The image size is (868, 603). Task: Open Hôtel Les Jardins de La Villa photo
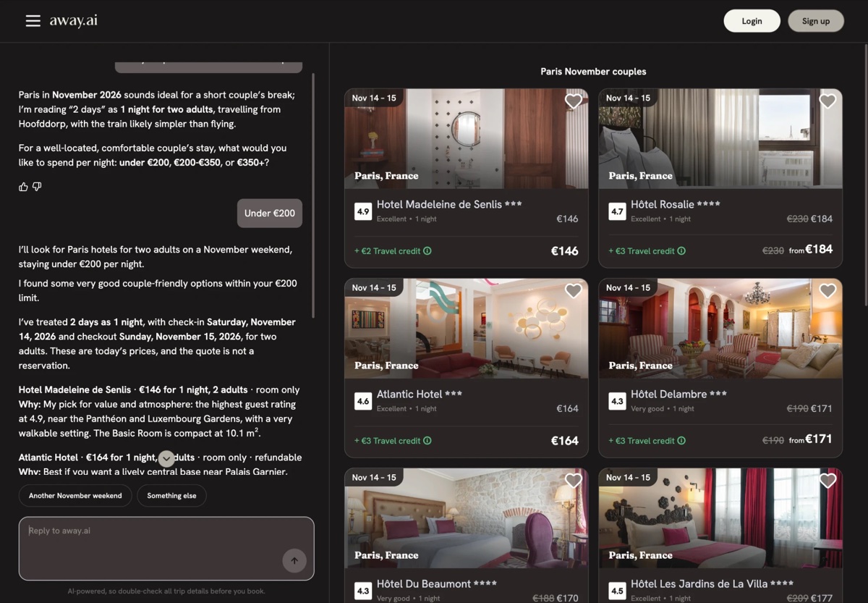[x=720, y=518]
